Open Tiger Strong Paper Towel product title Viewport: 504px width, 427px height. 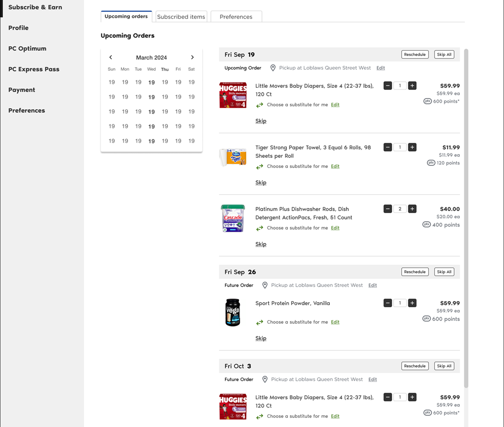coord(313,152)
